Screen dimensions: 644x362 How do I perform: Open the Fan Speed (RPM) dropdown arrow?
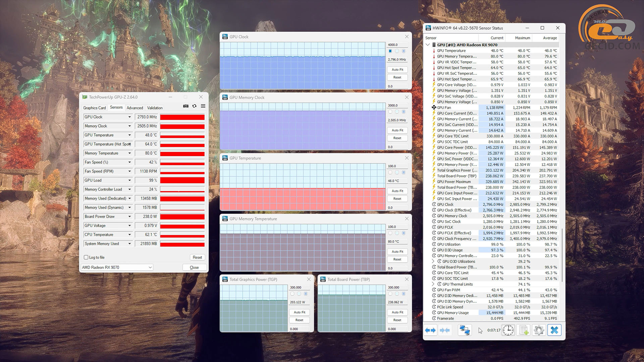[129, 171]
